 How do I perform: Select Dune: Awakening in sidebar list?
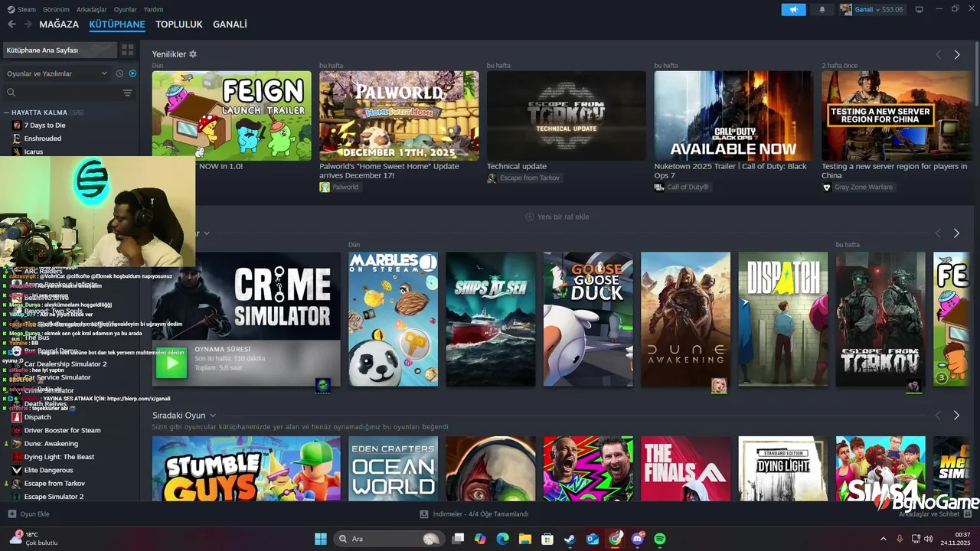51,444
